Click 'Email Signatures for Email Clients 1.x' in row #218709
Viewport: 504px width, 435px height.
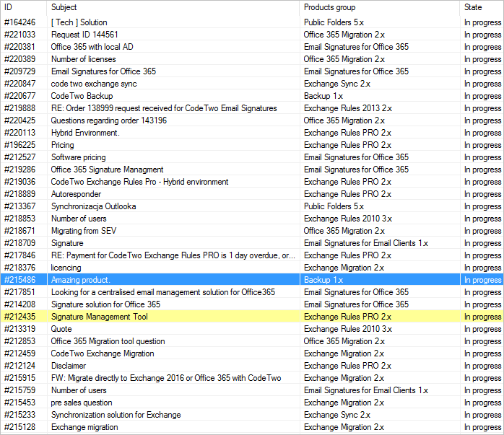pos(366,243)
